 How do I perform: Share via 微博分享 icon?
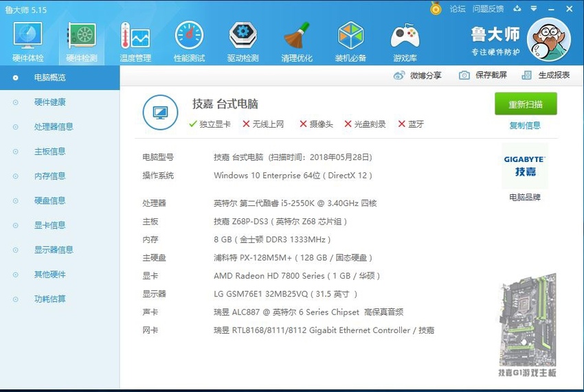pos(418,76)
